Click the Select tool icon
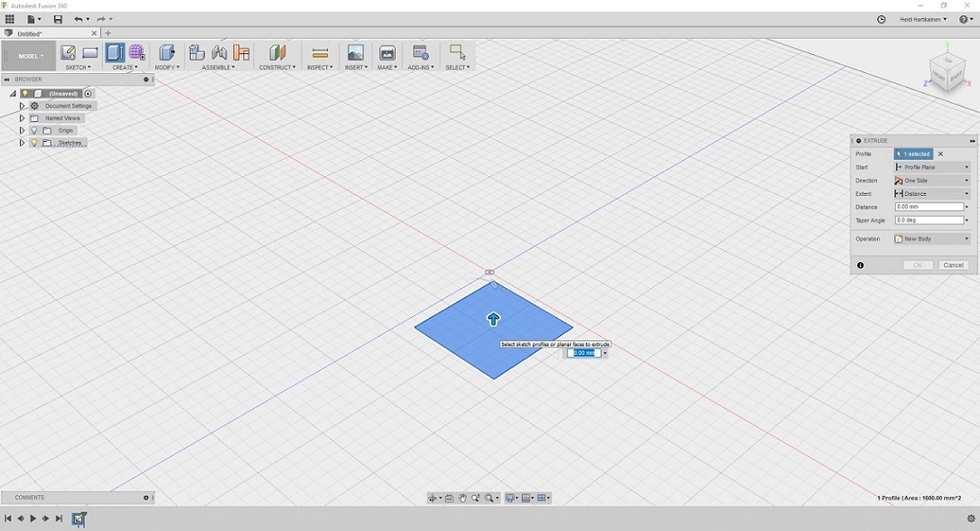Image resolution: width=980 pixels, height=531 pixels. pyautogui.click(x=458, y=52)
